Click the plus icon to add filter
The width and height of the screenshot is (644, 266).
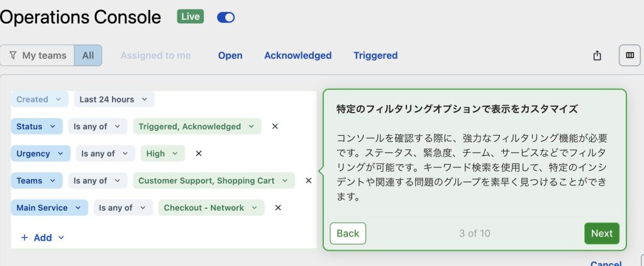pyautogui.click(x=25, y=238)
